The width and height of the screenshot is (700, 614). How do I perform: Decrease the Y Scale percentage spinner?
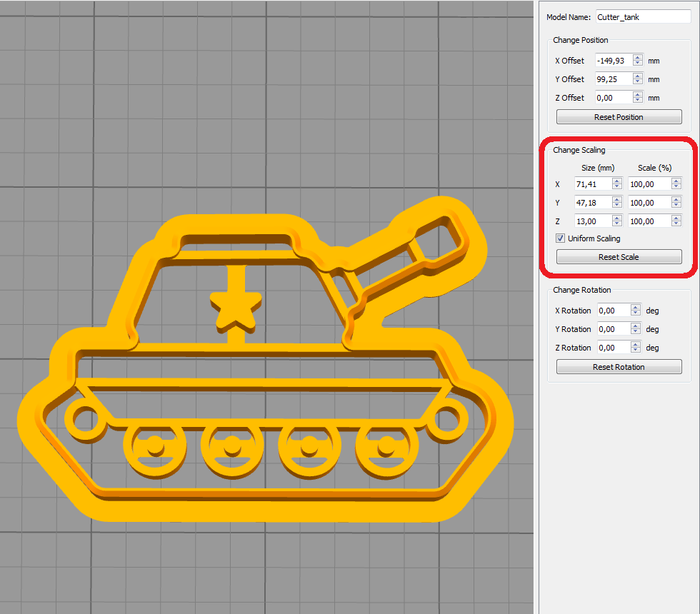(676, 206)
